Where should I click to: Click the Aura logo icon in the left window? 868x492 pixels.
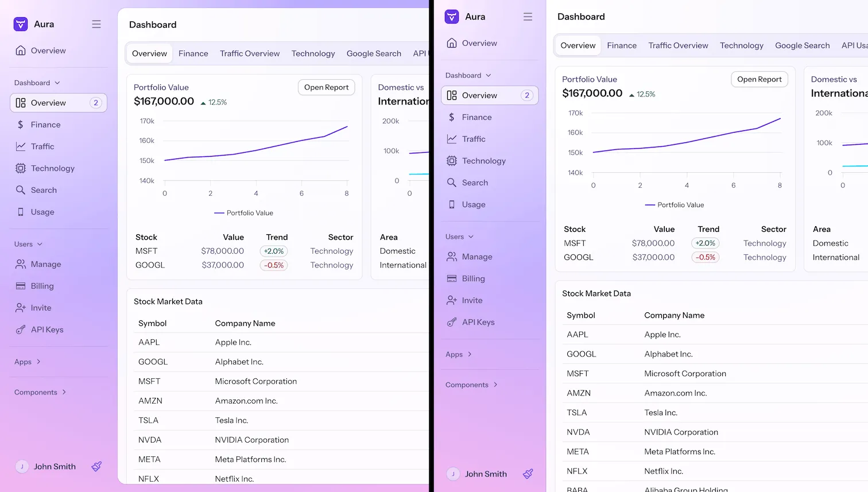pos(21,24)
